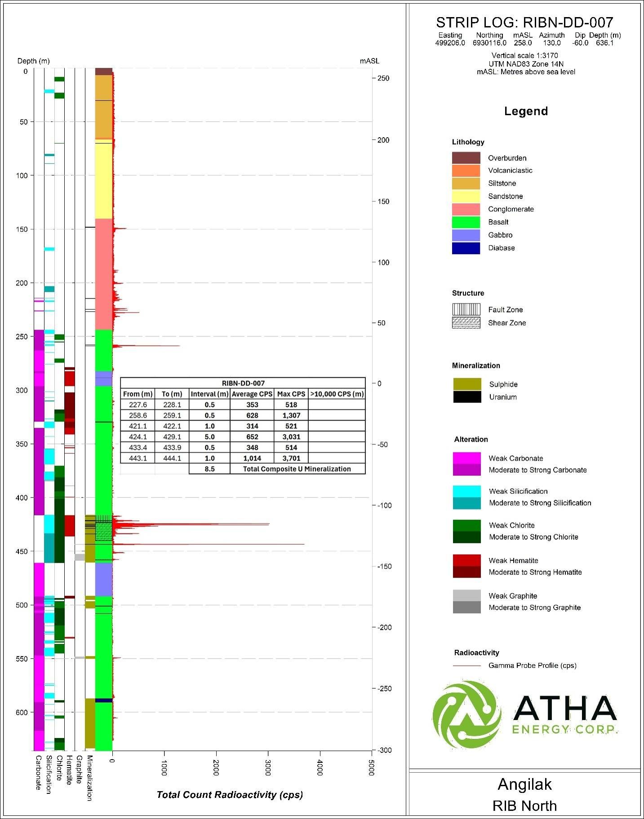The width and height of the screenshot is (644, 819).
Task: Select the Sulphide mineralization swatch
Action: 467,384
